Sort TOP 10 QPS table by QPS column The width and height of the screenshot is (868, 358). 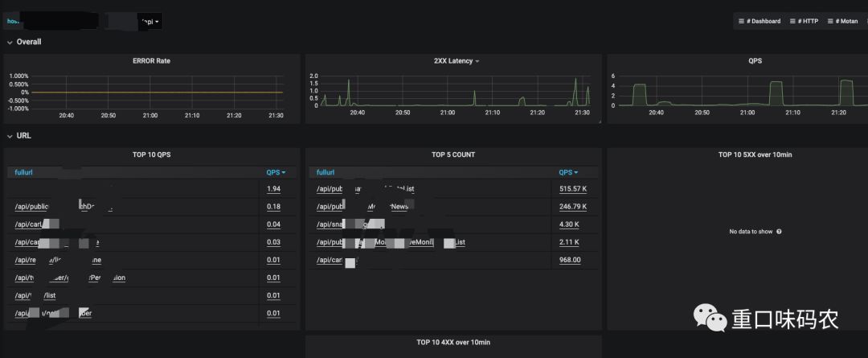276,172
